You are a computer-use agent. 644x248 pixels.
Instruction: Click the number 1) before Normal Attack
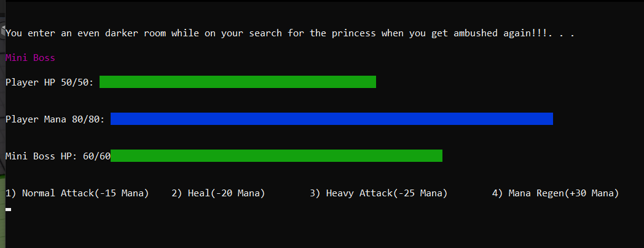coord(11,193)
